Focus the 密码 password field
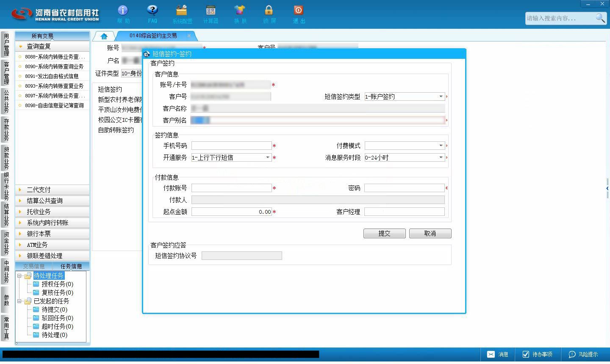 [x=405, y=188]
